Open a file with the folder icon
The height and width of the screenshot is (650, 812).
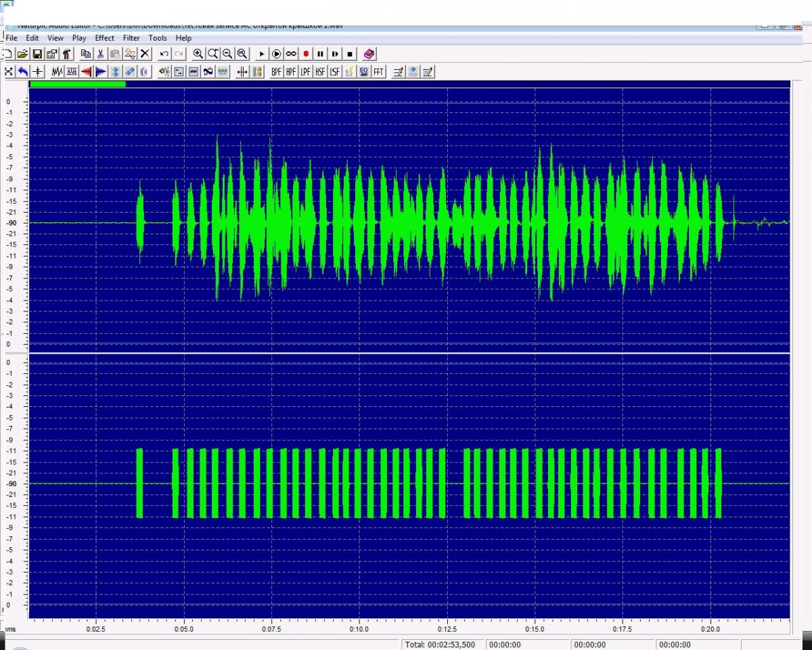click(22, 53)
